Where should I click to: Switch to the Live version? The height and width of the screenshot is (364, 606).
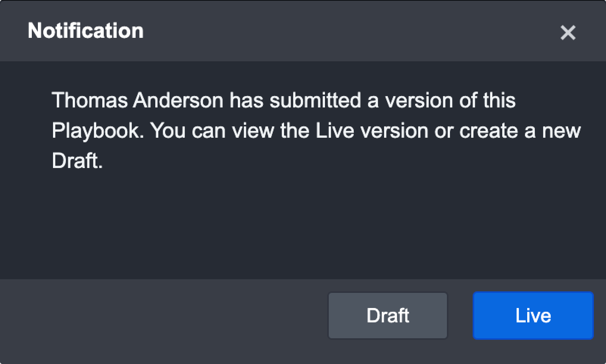pyautogui.click(x=533, y=316)
